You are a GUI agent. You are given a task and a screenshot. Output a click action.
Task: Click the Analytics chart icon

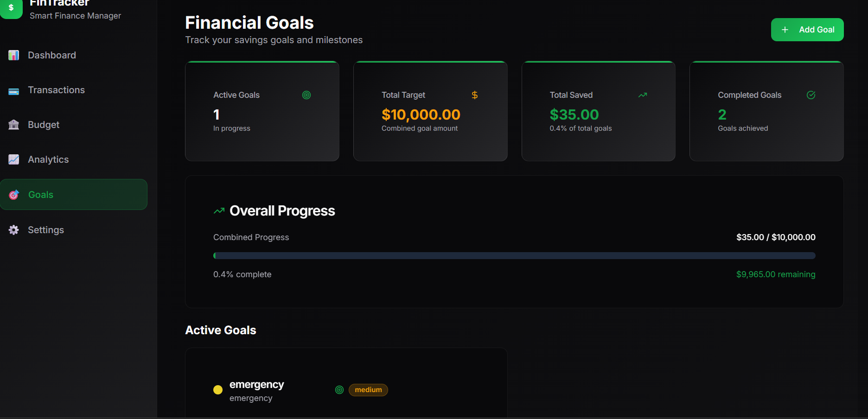(x=13, y=159)
